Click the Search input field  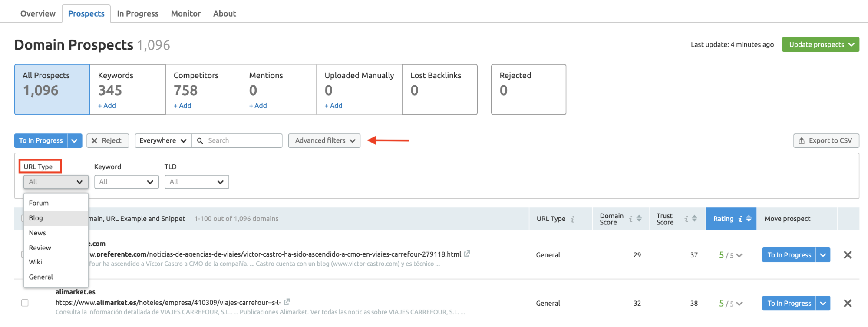point(242,140)
